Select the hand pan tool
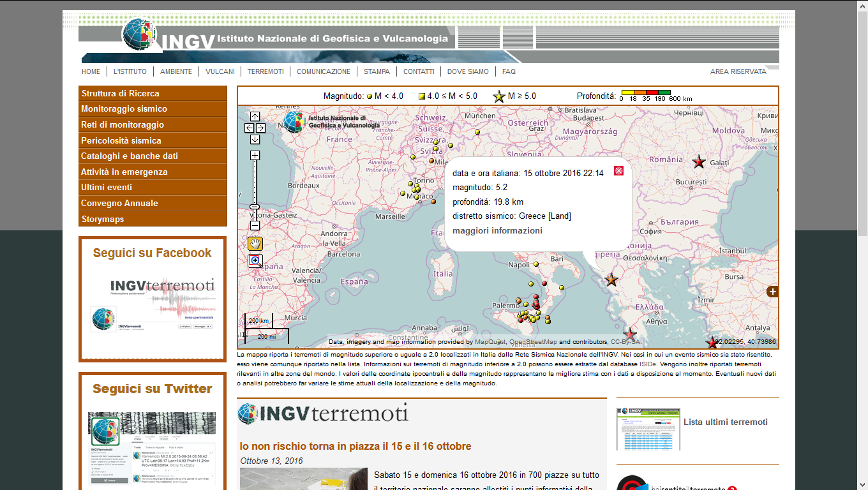Image resolution: width=868 pixels, height=490 pixels. (255, 243)
